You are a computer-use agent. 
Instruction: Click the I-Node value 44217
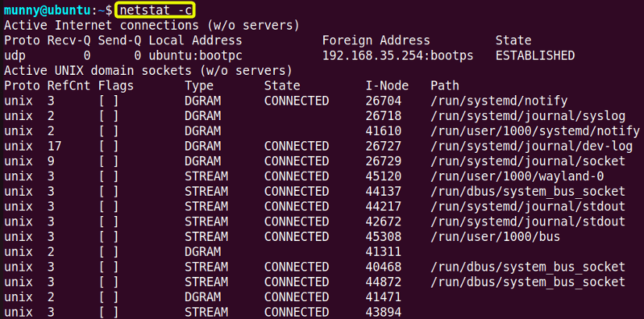tap(383, 207)
